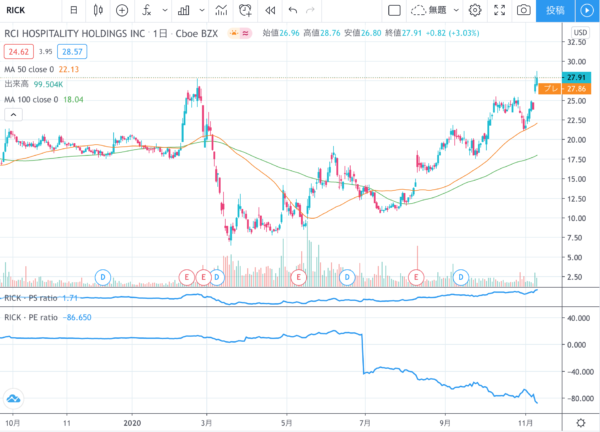Screen dimensions: 600x432
Task: Click the blue buy price 28.57
Action: (72, 52)
